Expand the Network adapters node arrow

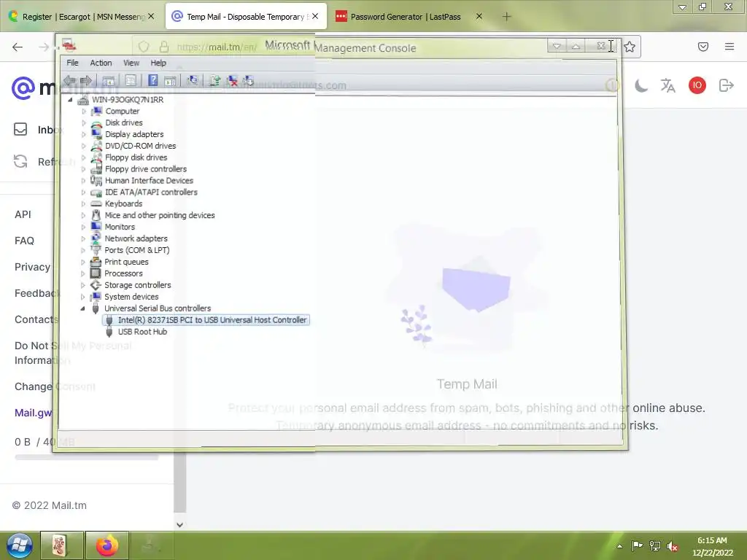[83, 238]
